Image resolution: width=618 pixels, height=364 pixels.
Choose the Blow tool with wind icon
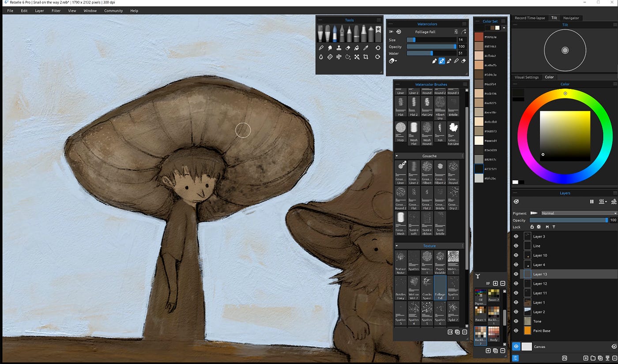pyautogui.click(x=339, y=57)
